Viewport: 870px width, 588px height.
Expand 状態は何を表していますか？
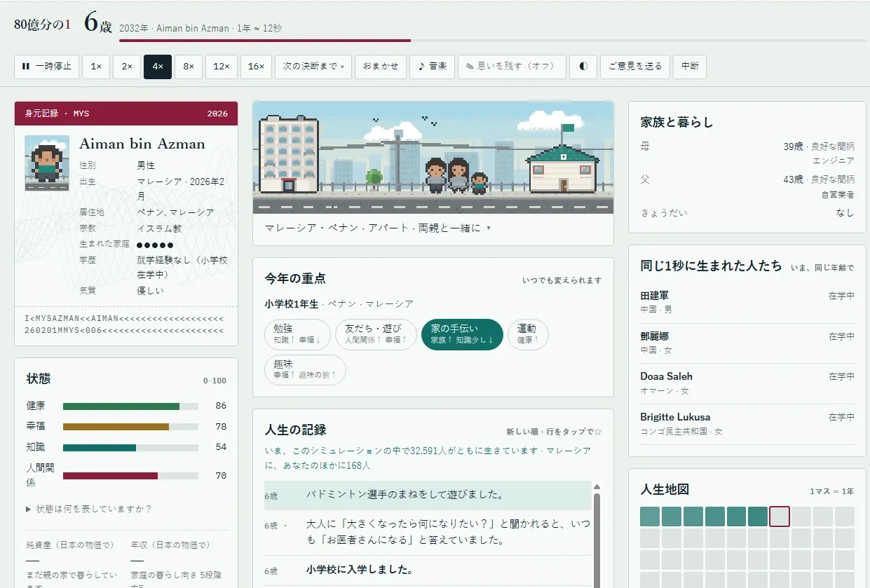[89, 509]
